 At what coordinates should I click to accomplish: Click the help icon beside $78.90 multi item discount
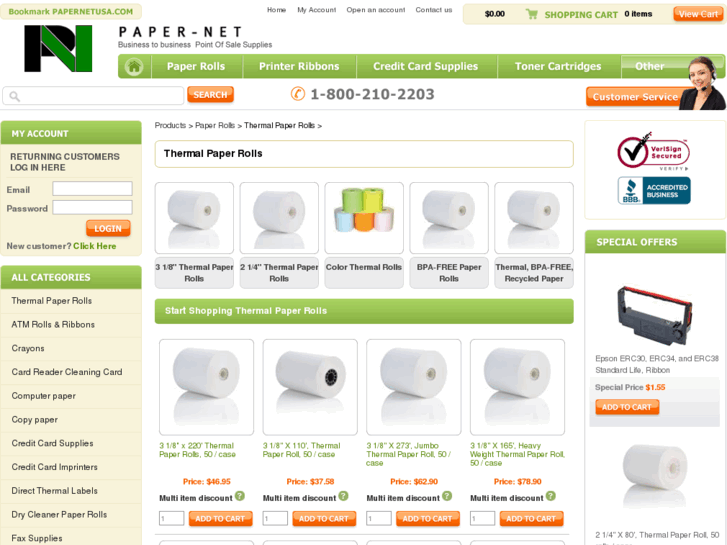[550, 496]
